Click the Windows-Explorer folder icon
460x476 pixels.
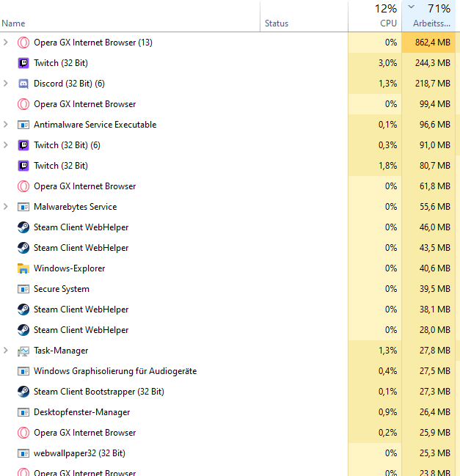click(23, 268)
